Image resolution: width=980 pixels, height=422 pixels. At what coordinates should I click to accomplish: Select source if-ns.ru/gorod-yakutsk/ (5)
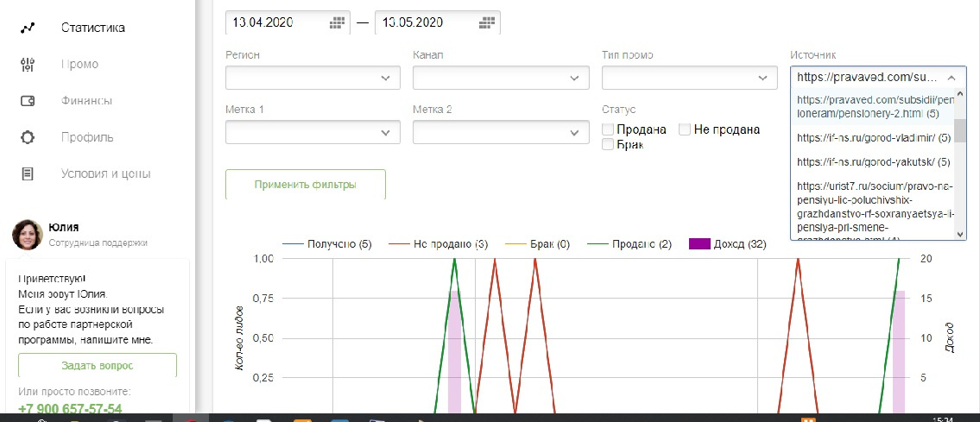[x=873, y=161]
